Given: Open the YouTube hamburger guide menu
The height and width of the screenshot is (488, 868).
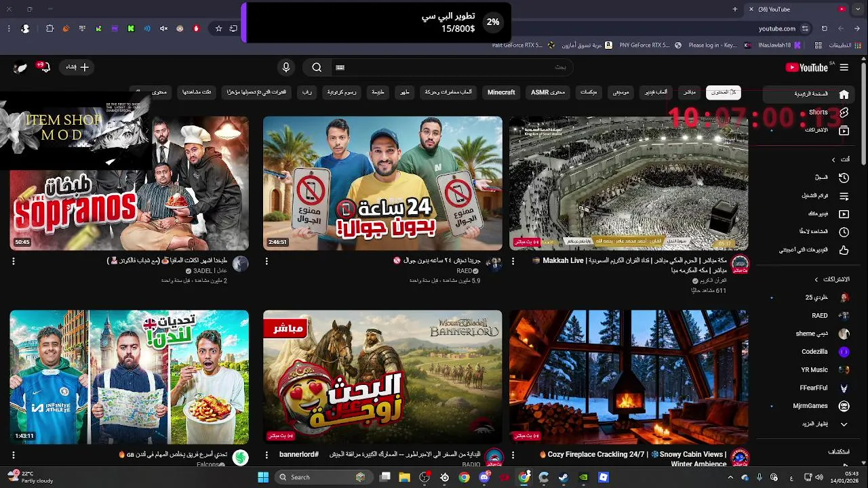Looking at the screenshot, I should [844, 67].
